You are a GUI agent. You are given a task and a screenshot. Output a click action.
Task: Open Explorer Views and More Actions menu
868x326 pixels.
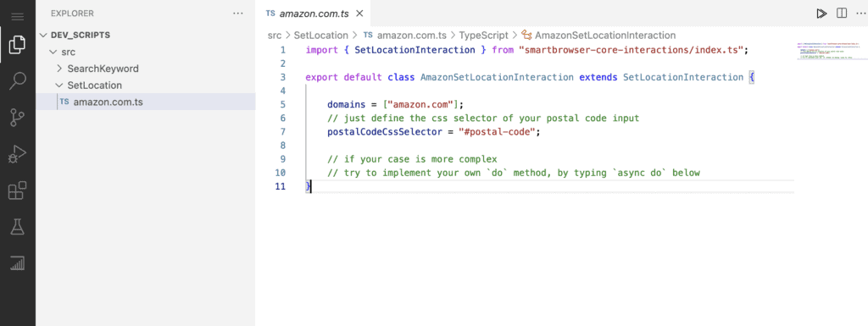coord(238,14)
